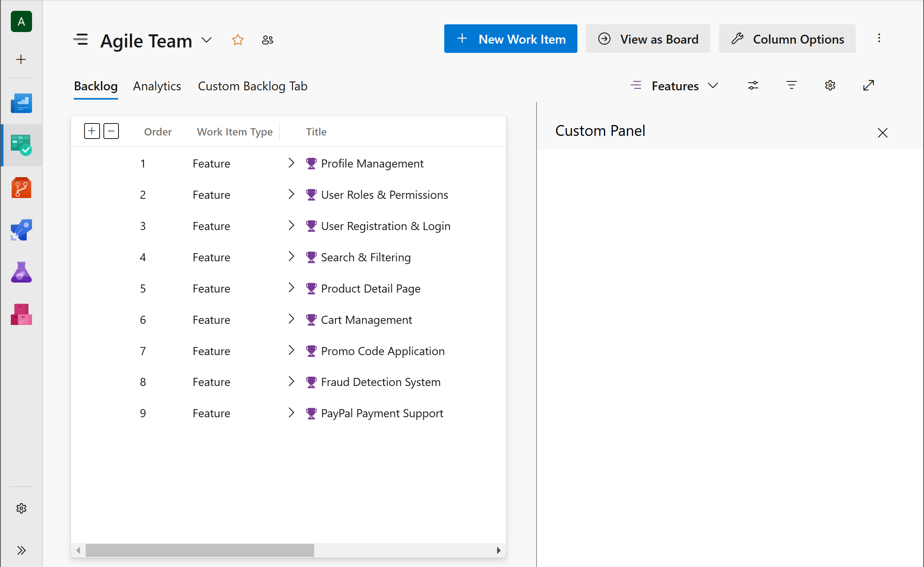
Task: Open the Overview section in the sidebar
Action: [22, 103]
